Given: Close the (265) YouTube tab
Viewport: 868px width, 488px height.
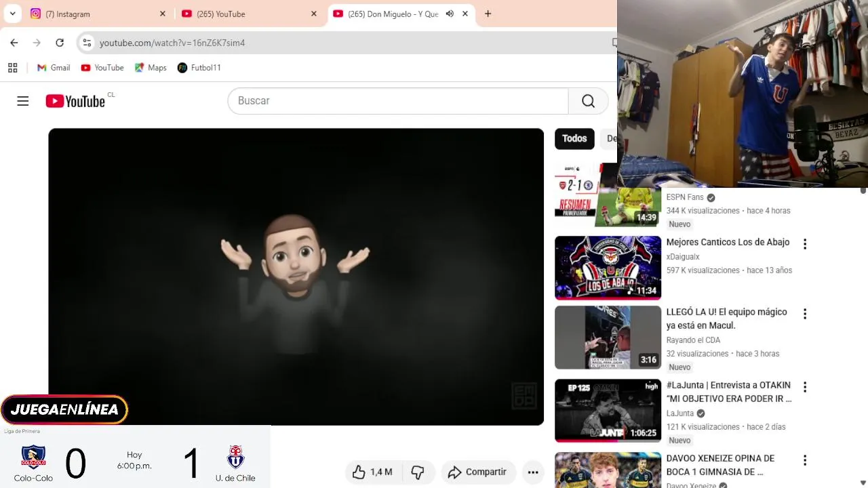Looking at the screenshot, I should [x=314, y=14].
